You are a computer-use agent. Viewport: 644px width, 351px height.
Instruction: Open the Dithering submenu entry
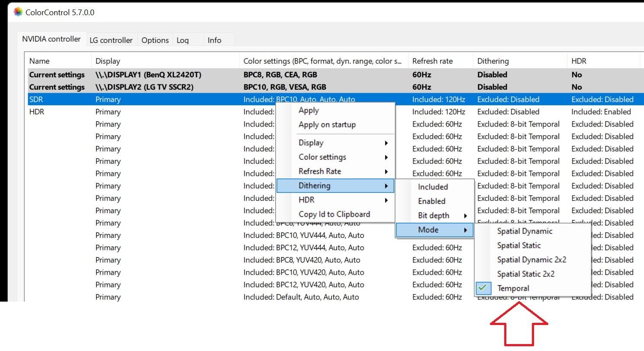[x=335, y=186]
